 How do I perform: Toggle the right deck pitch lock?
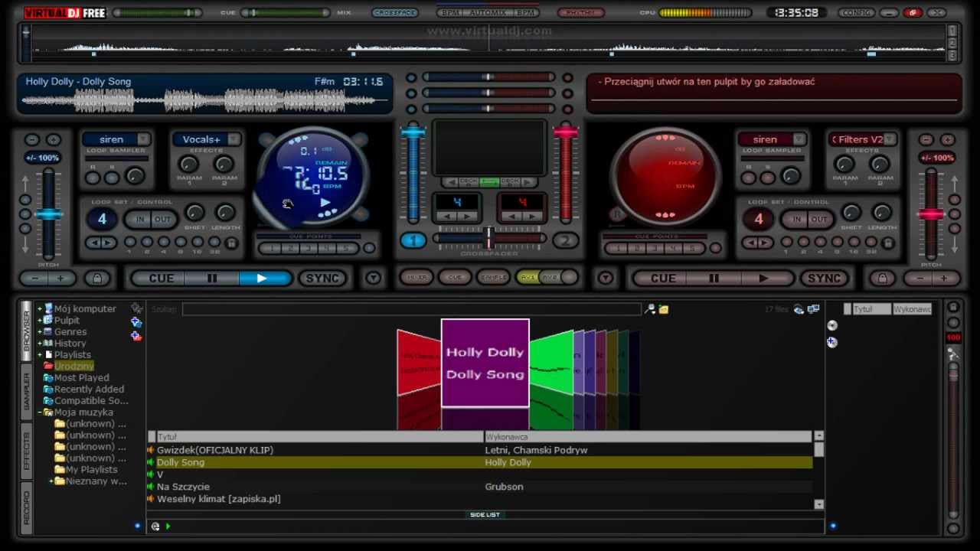882,279
